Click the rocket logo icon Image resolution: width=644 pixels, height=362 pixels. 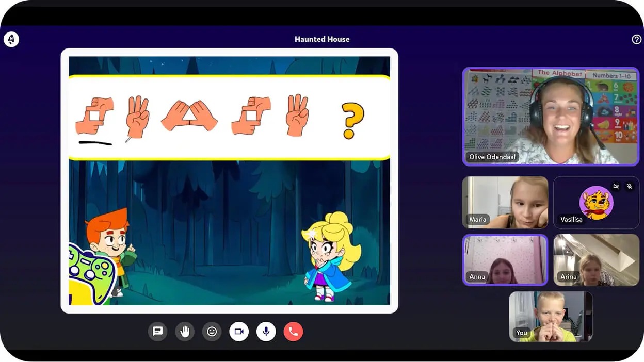tap(11, 39)
